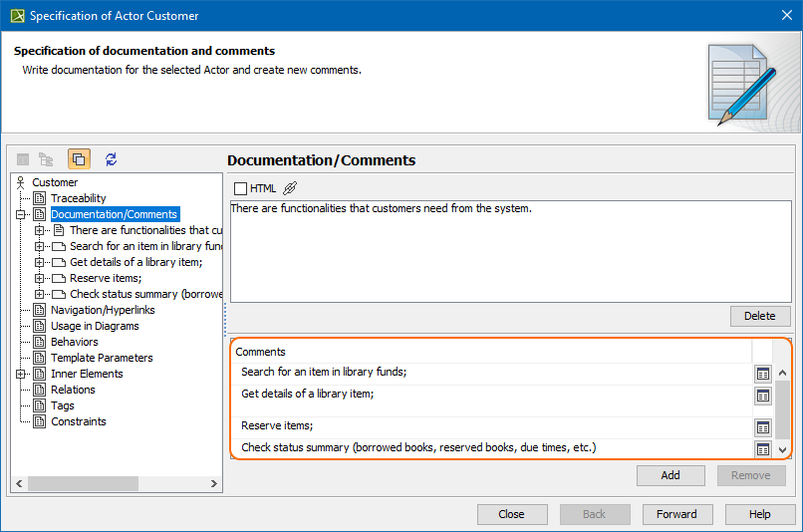Select Traceability in the tree

click(x=78, y=198)
